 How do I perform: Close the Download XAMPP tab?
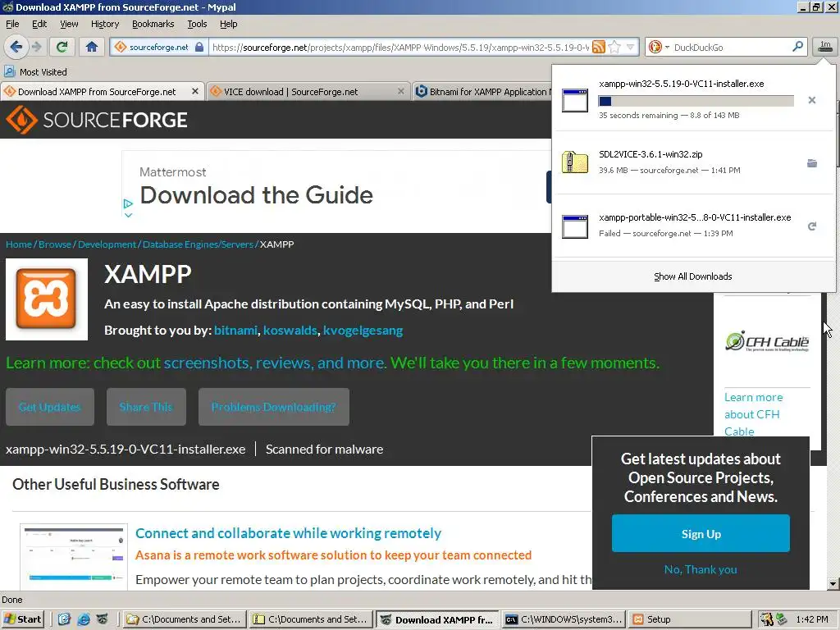tap(195, 92)
